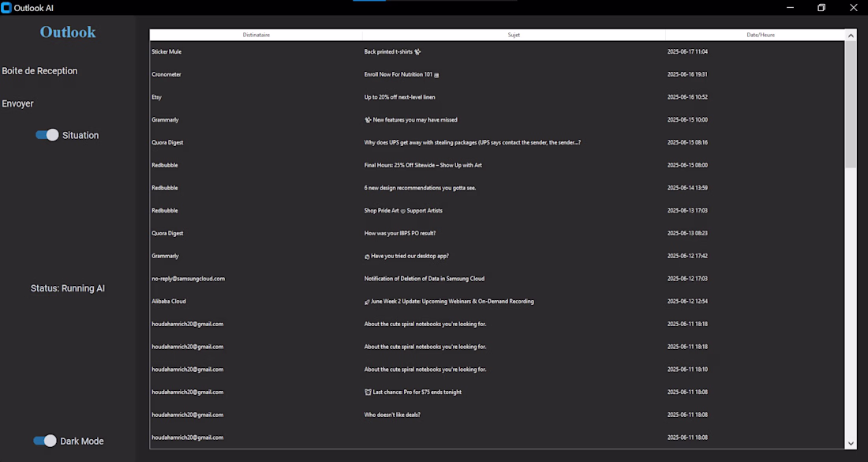The width and height of the screenshot is (868, 462).
Task: Open '6 new design recommendations' email
Action: point(420,188)
